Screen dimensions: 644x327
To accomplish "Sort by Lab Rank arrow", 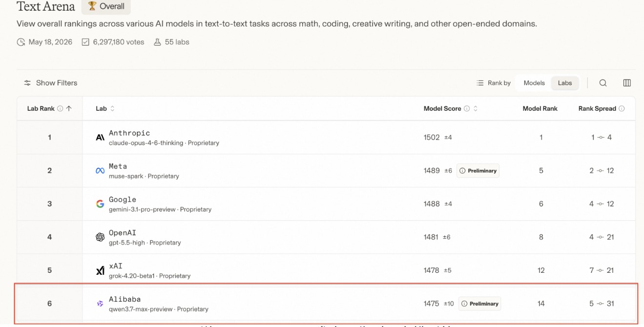I will [69, 109].
